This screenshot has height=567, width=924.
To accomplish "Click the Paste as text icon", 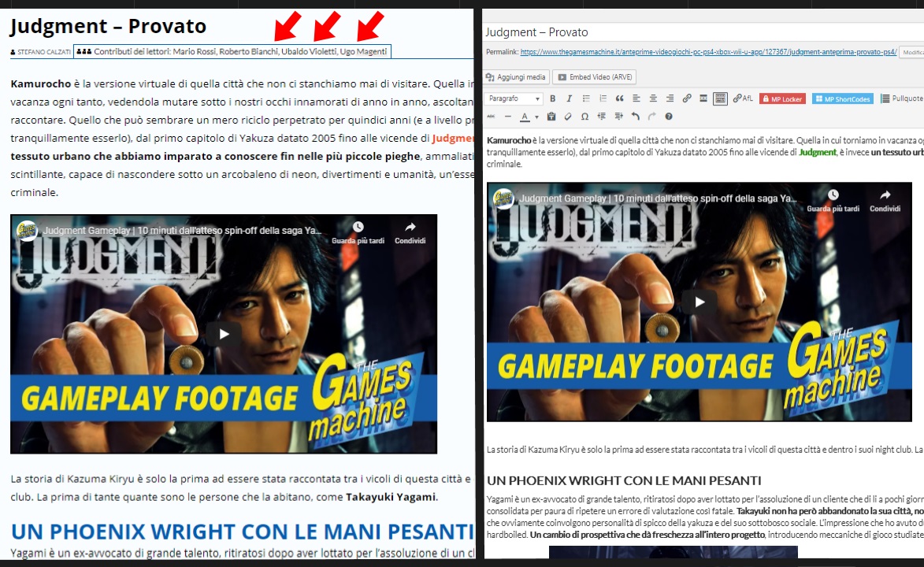I will tap(551, 117).
